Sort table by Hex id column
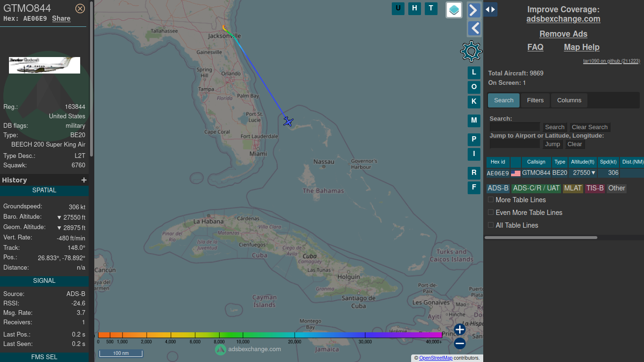 [x=498, y=162]
